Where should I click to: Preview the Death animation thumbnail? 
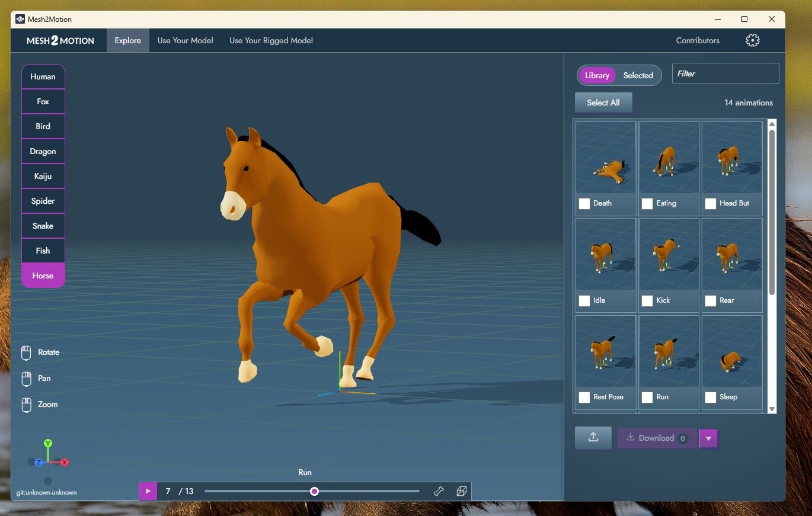click(606, 158)
